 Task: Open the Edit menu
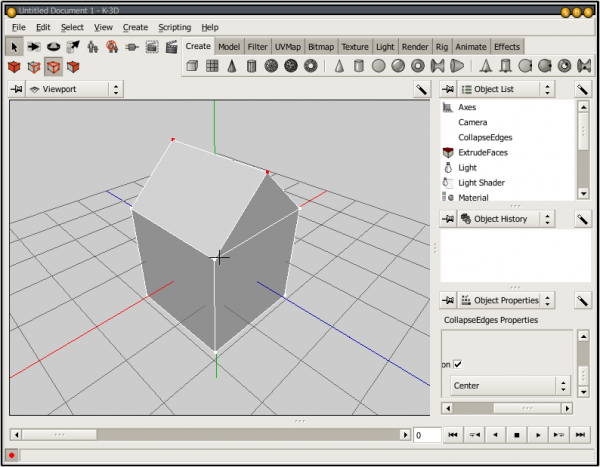(43, 27)
